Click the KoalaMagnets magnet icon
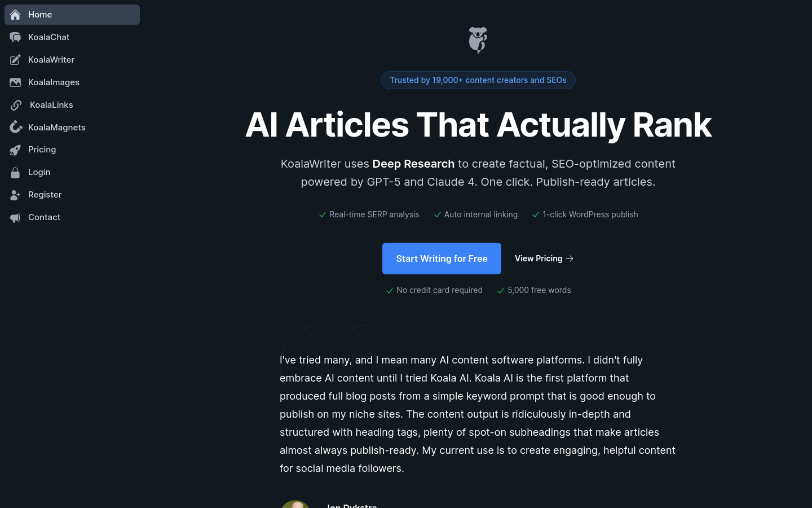Screen dimensions: 812x508 point(15,128)
